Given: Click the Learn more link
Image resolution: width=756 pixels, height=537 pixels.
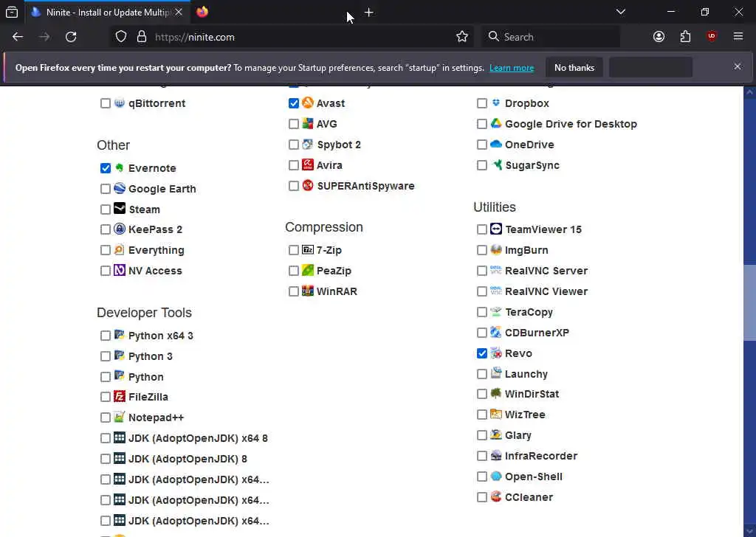Looking at the screenshot, I should 512,68.
